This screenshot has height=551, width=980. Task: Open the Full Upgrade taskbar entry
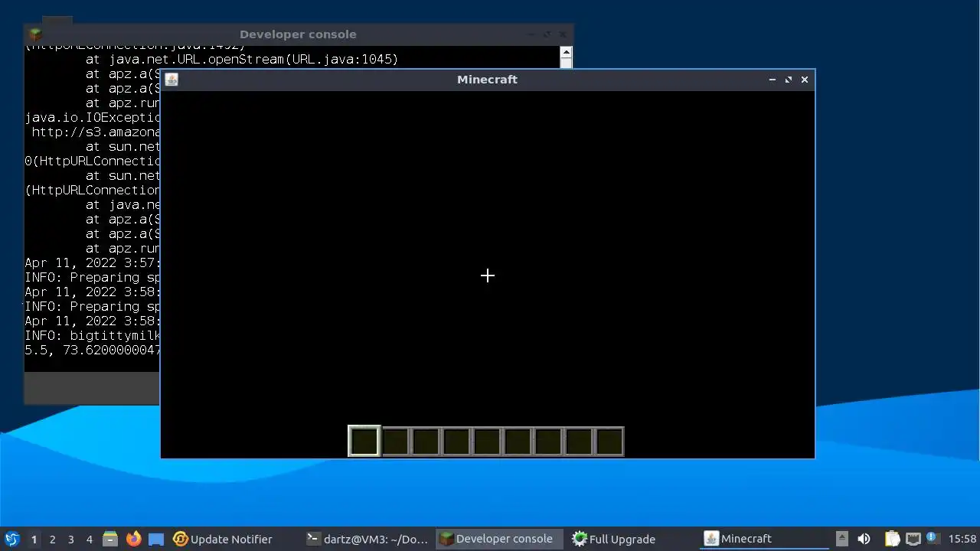point(614,539)
